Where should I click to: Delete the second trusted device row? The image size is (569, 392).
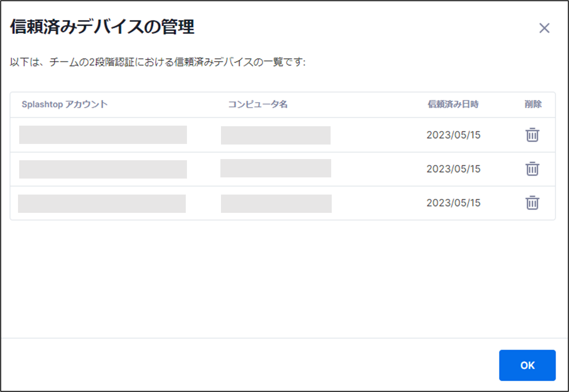coord(532,169)
